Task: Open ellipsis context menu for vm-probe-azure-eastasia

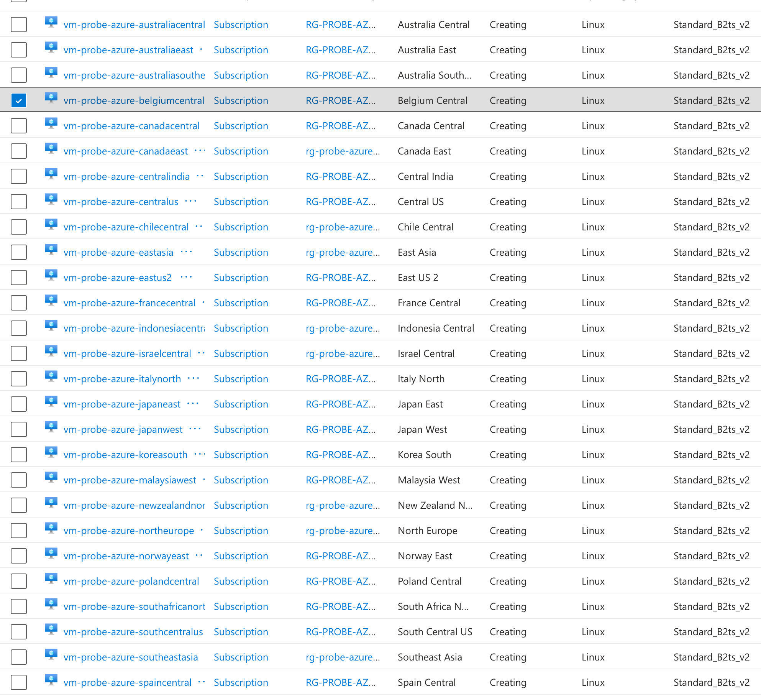Action: [x=186, y=252]
